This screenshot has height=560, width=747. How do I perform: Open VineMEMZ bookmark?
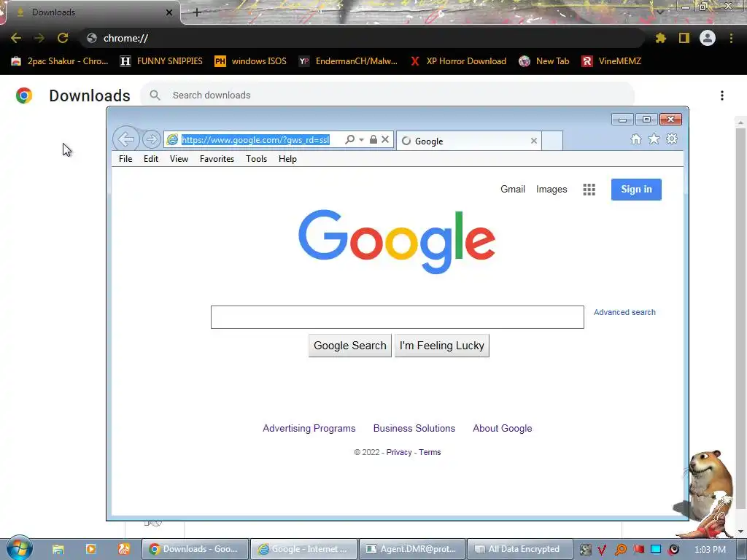click(x=612, y=61)
